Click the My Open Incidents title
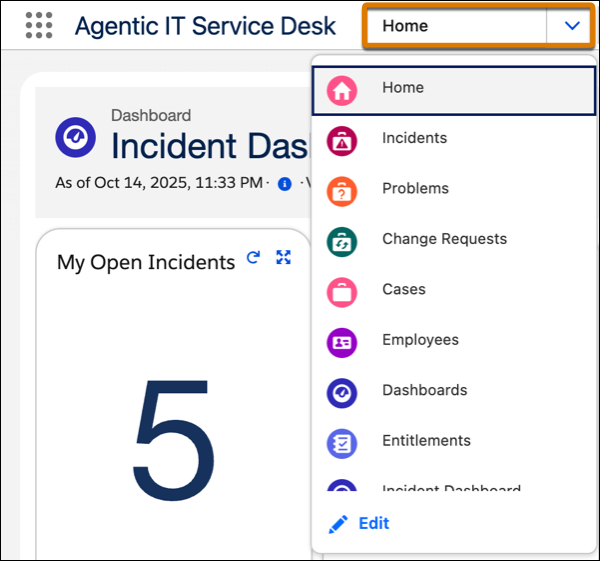The image size is (600, 561). (x=146, y=263)
